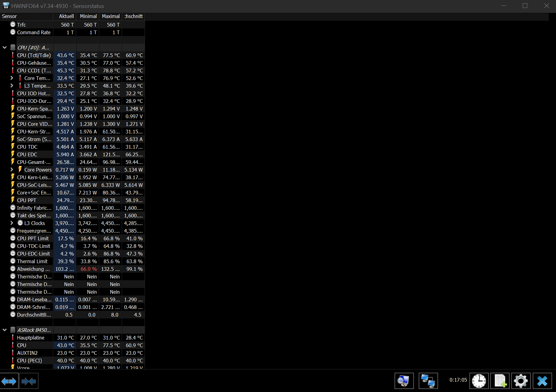The image size is (556, 392).
Task: Expand the L3 Clocks row
Action: (x=12, y=223)
